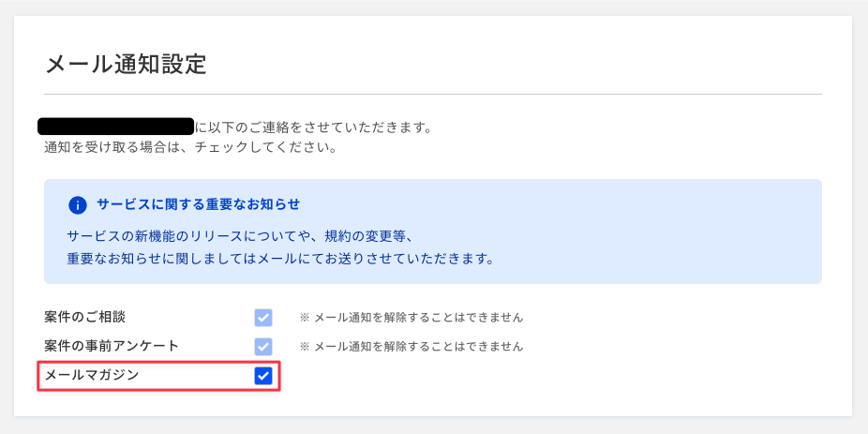Select the メールマガジン label text
Screen dimensions: 868x434
[91, 375]
